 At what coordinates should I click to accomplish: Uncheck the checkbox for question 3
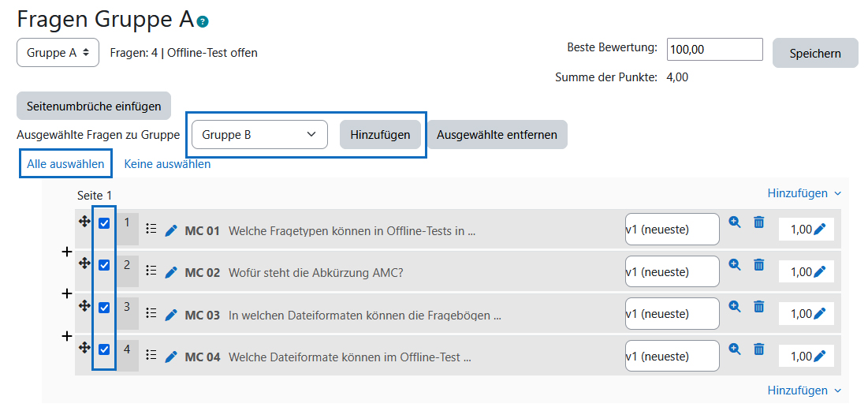coord(103,308)
